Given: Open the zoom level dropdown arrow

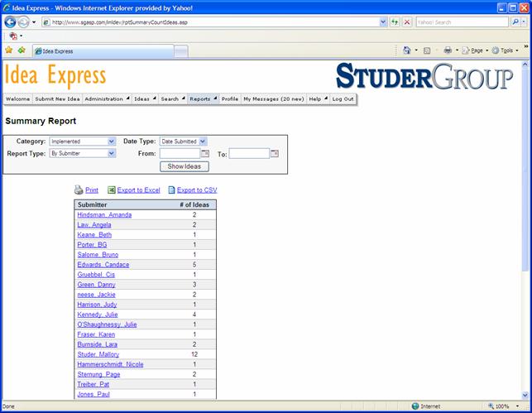Looking at the screenshot, I should tap(517, 406).
